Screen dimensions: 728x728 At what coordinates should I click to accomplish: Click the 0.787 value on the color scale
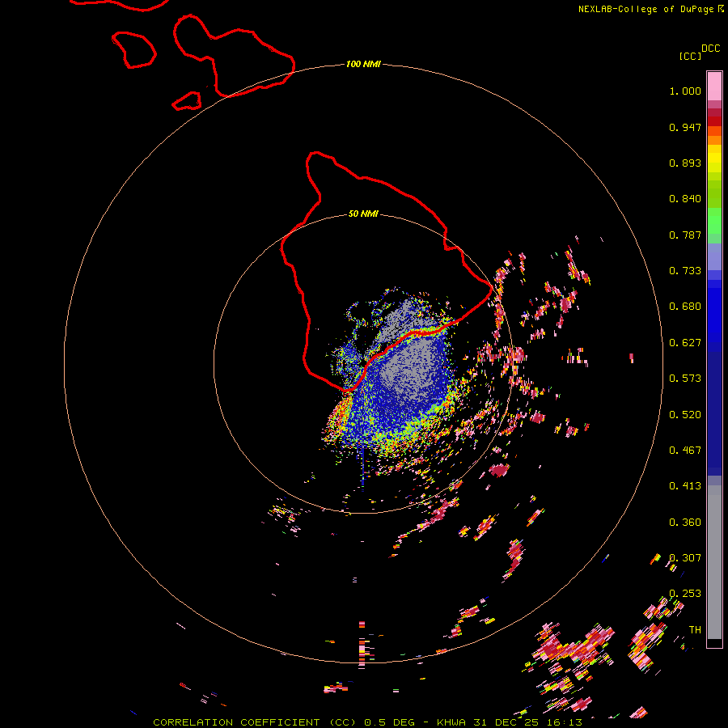pos(685,235)
